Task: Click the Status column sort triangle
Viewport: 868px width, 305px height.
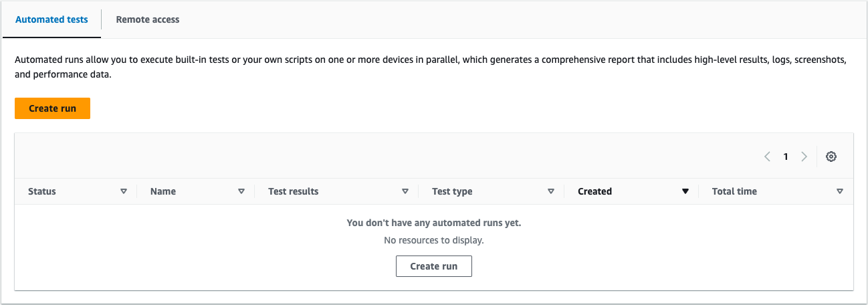Action: [123, 191]
